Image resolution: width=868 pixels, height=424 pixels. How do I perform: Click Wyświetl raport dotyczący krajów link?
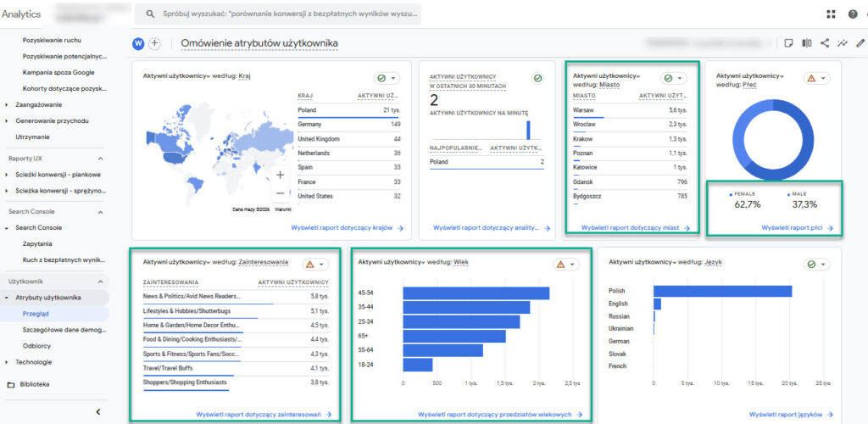pos(347,228)
